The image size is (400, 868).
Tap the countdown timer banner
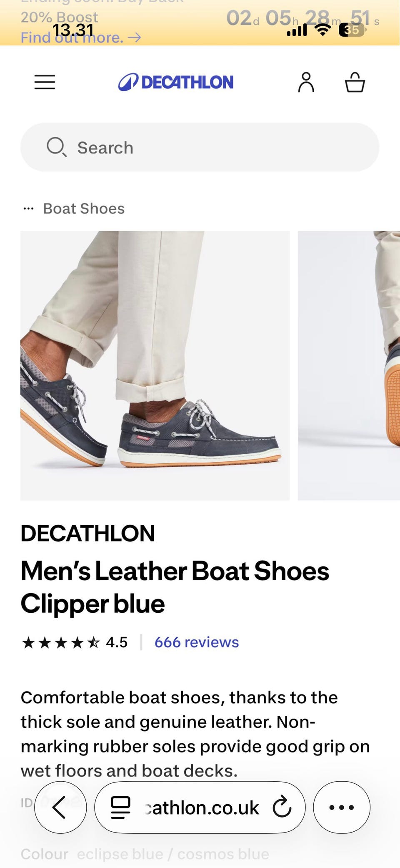coord(302,18)
